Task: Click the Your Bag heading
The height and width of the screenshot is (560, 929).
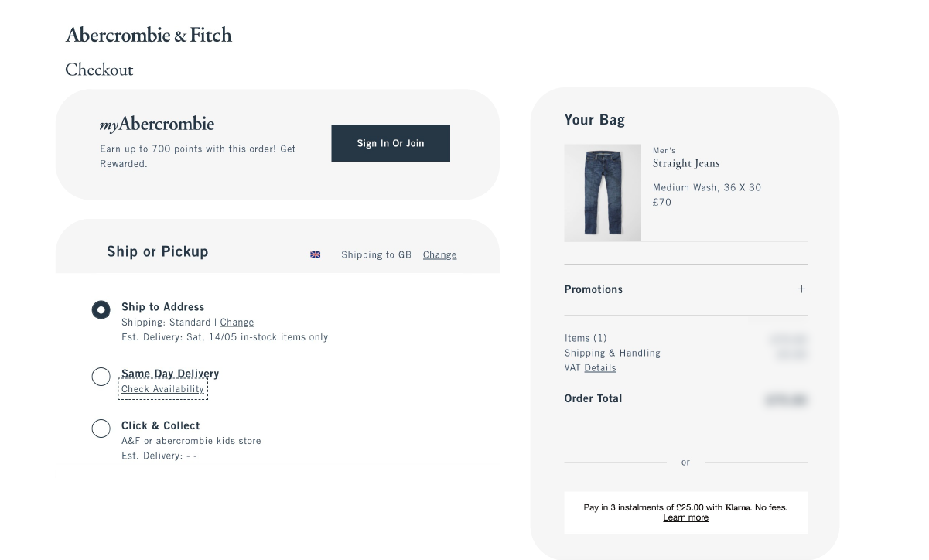Action: tap(595, 120)
